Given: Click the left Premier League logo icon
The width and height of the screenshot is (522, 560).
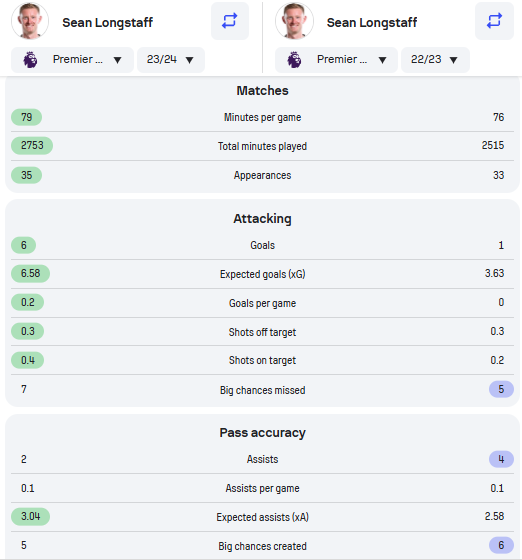Looking at the screenshot, I should point(30,60).
